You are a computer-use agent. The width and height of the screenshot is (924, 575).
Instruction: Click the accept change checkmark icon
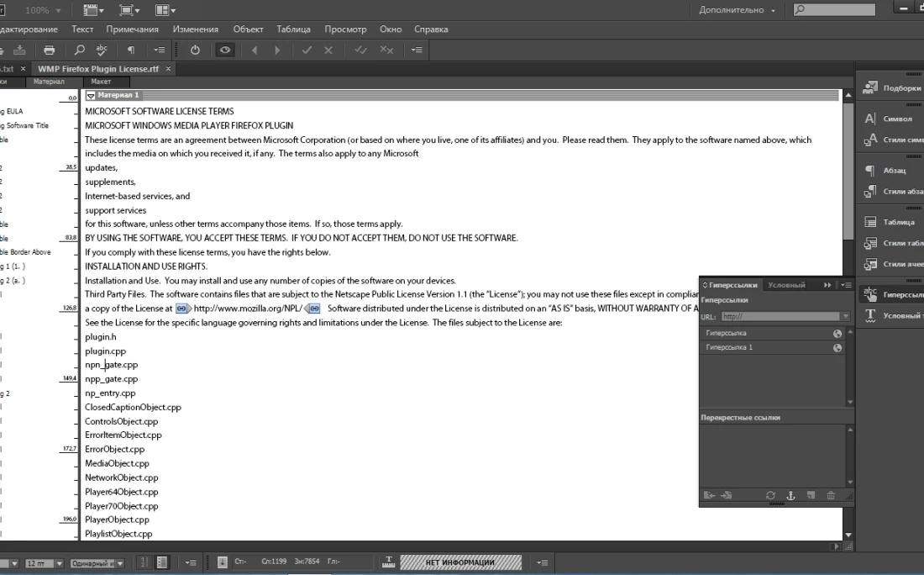point(307,50)
